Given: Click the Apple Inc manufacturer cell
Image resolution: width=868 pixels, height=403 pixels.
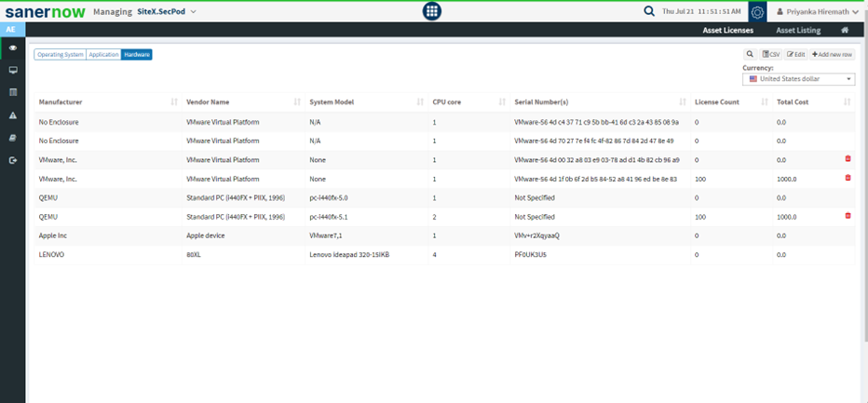Looking at the screenshot, I should click(53, 235).
